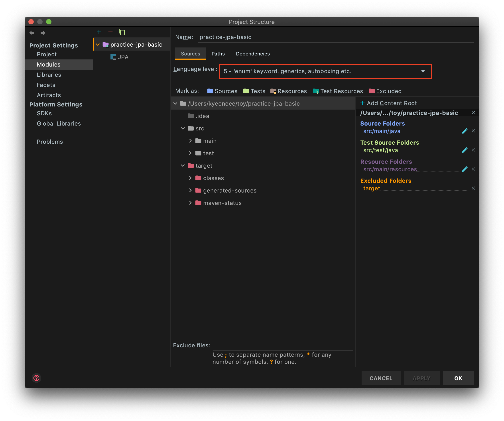Edit src/test/java properties pencil icon
504x421 pixels.
465,150
